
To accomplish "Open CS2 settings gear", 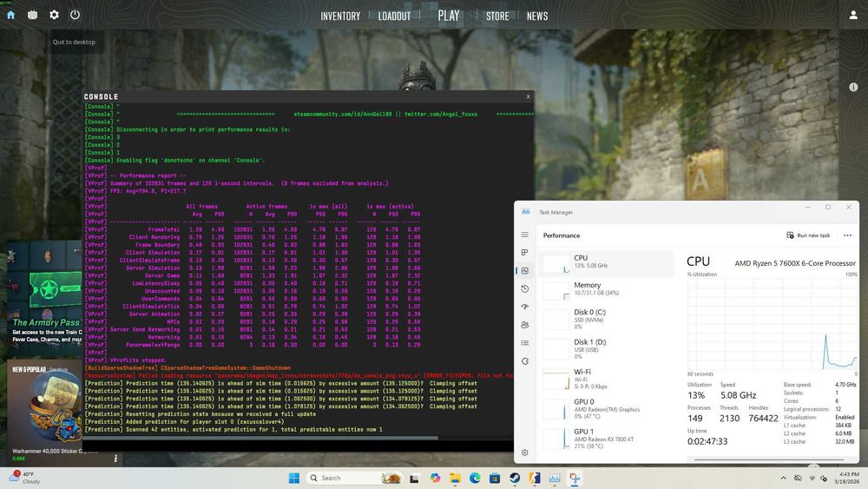I will click(54, 15).
